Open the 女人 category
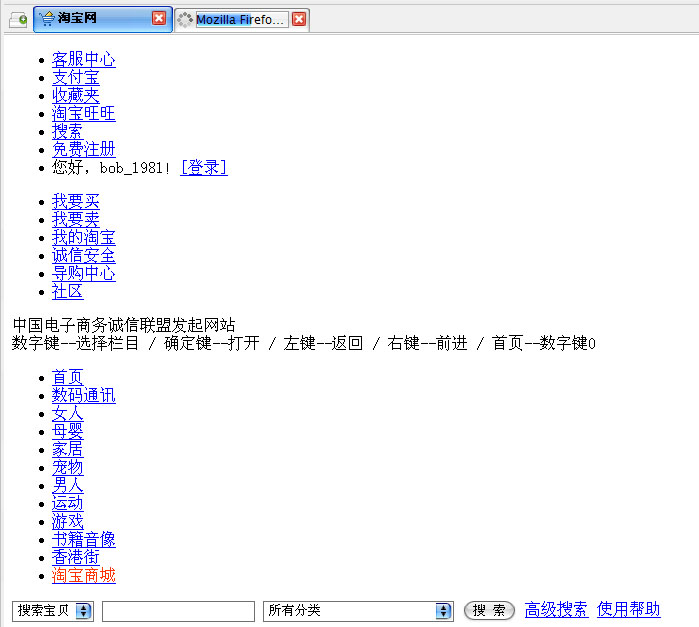 pyautogui.click(x=67, y=413)
